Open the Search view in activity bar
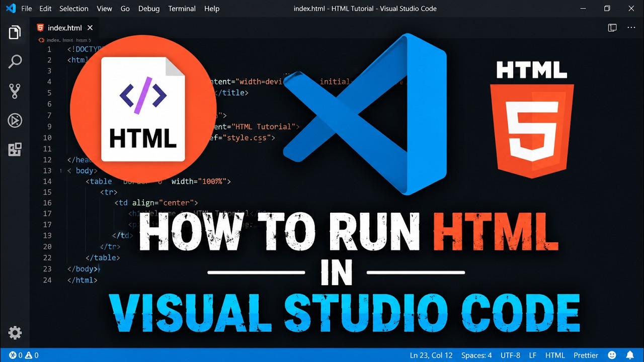 [15, 62]
